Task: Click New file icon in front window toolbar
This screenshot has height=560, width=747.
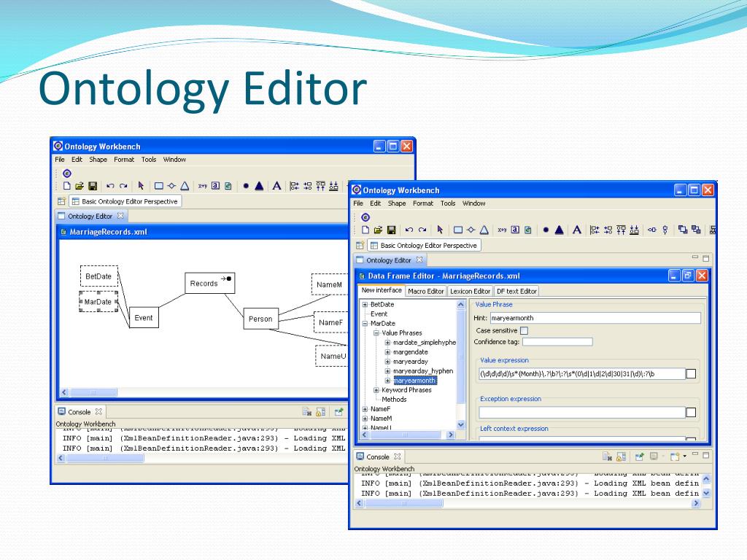Action: [365, 230]
